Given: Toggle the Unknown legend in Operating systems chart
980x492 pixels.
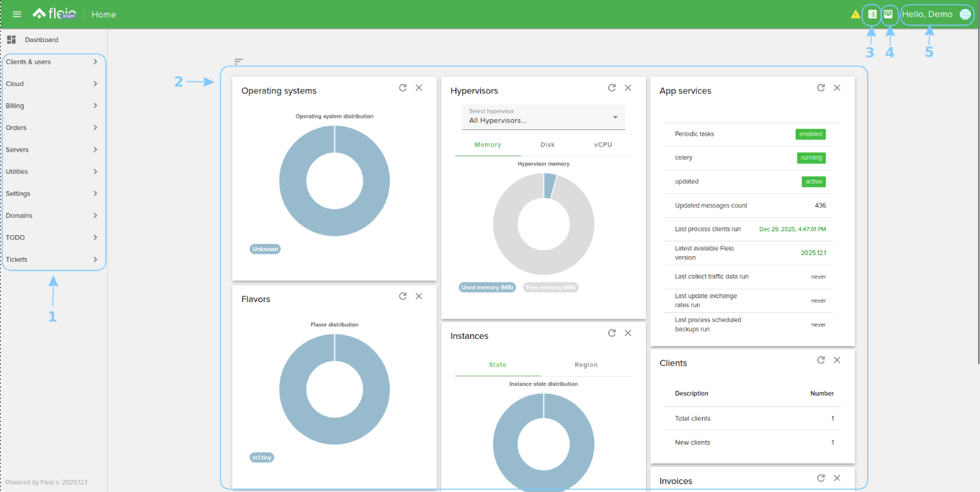Looking at the screenshot, I should (x=265, y=249).
